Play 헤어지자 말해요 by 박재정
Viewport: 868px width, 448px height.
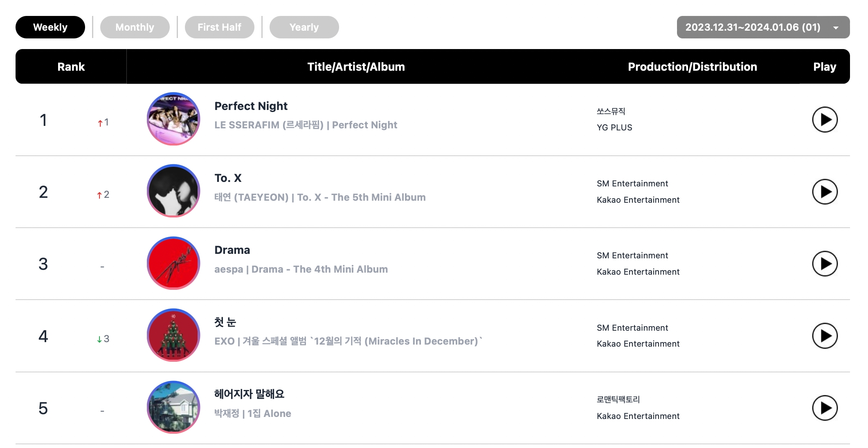(x=824, y=408)
